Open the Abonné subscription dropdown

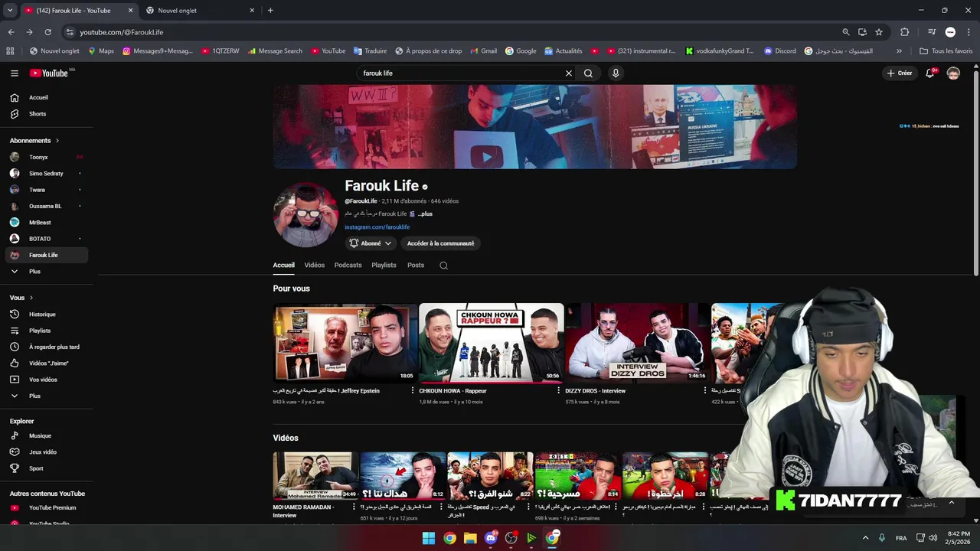pyautogui.click(x=371, y=243)
